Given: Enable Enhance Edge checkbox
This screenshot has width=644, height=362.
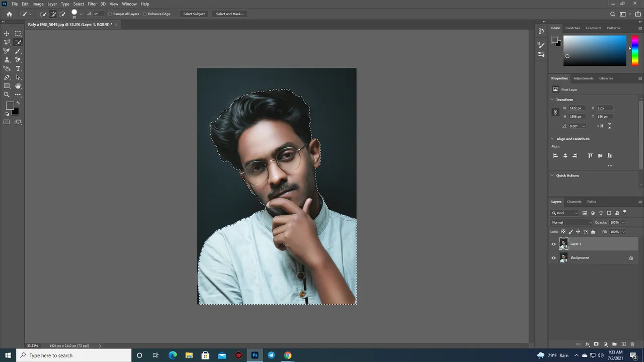Looking at the screenshot, I should click(x=145, y=14).
